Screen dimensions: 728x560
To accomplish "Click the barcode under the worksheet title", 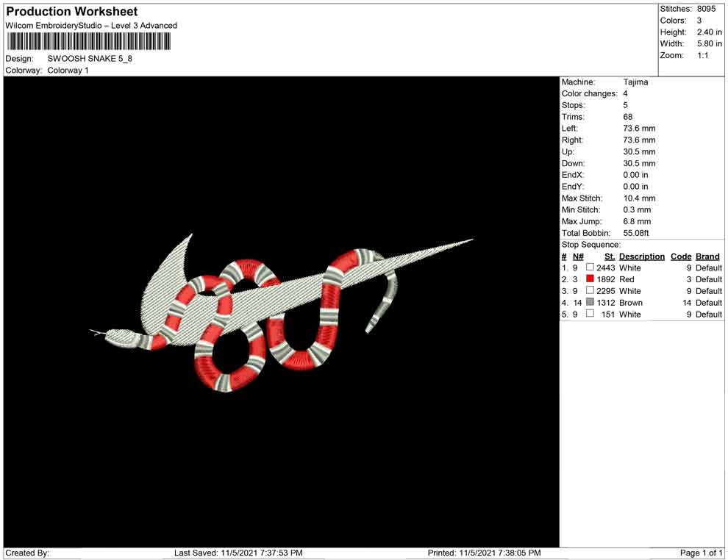I will point(88,42).
